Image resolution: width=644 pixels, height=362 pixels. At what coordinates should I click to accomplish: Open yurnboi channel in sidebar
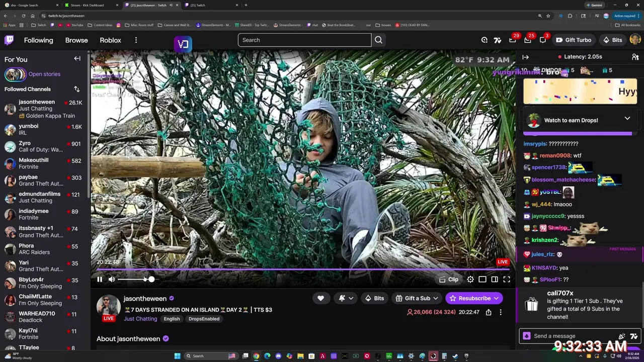(43, 129)
